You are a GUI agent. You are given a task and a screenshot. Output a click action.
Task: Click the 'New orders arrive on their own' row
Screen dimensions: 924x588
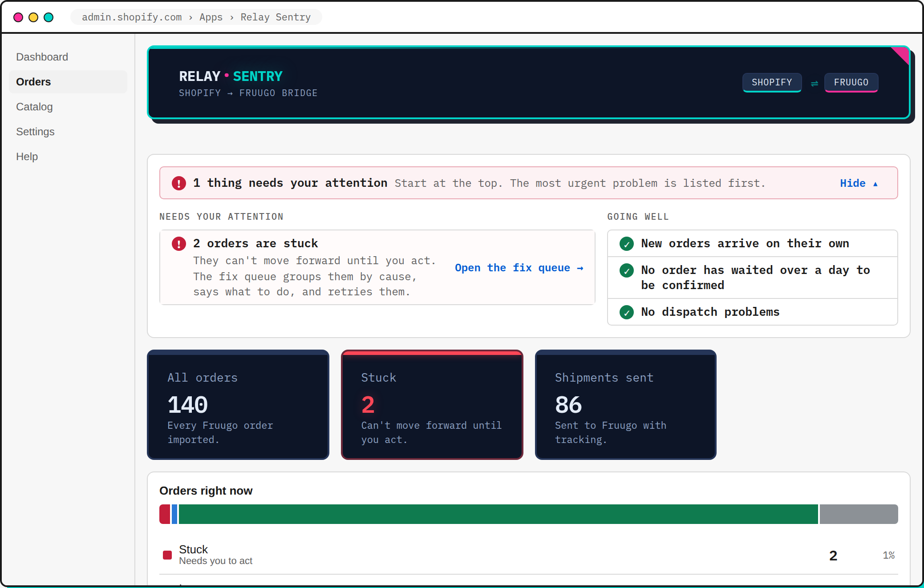tap(753, 243)
